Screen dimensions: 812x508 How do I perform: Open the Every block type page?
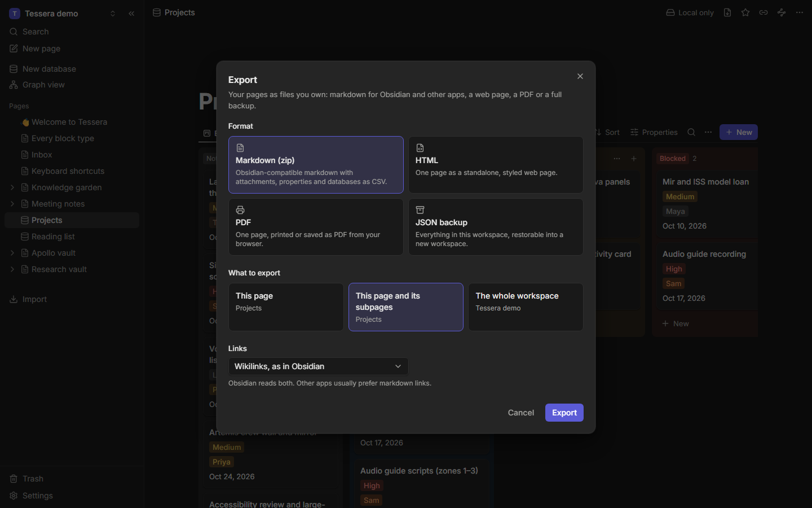point(72,138)
